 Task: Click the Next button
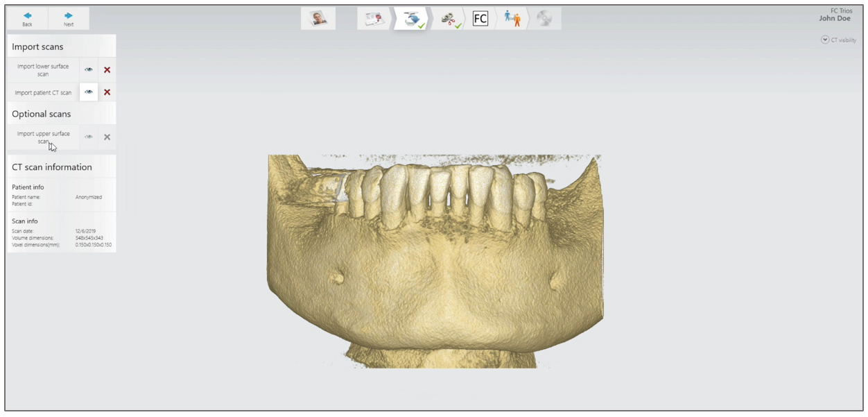[x=69, y=17]
